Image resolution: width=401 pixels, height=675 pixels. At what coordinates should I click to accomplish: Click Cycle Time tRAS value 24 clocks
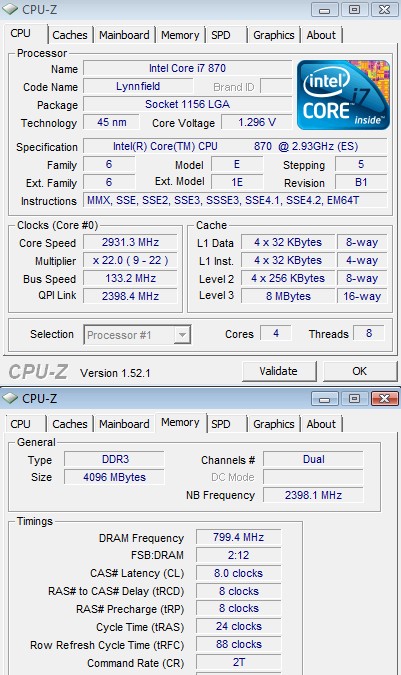[238, 626]
